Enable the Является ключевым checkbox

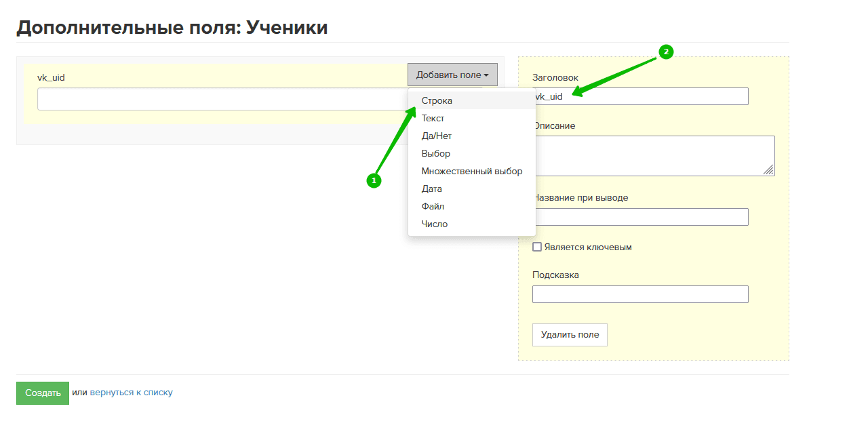(537, 247)
